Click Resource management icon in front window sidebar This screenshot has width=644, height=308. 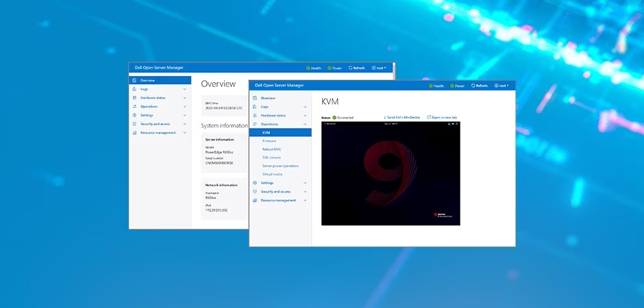point(255,200)
